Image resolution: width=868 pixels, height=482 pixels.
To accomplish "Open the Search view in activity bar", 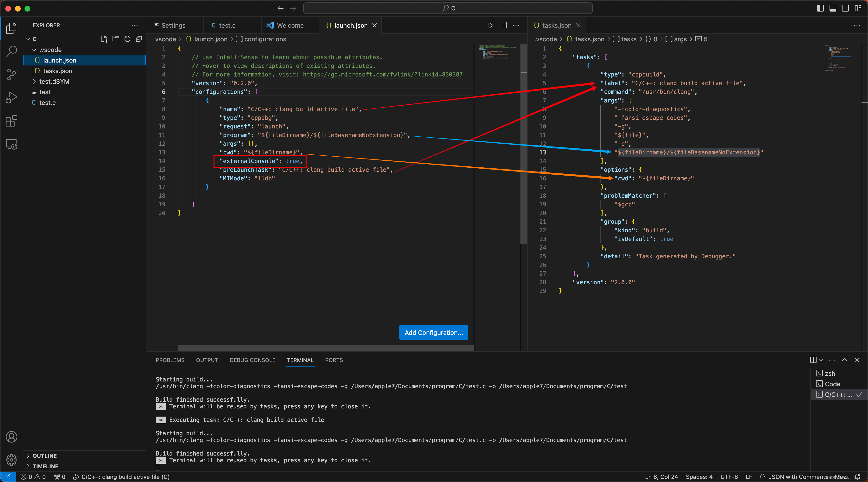I will click(12, 51).
